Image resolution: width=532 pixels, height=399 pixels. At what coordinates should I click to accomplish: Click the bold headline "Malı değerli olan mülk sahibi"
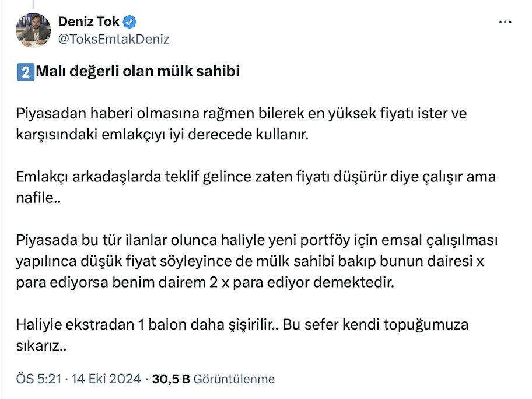pos(138,72)
